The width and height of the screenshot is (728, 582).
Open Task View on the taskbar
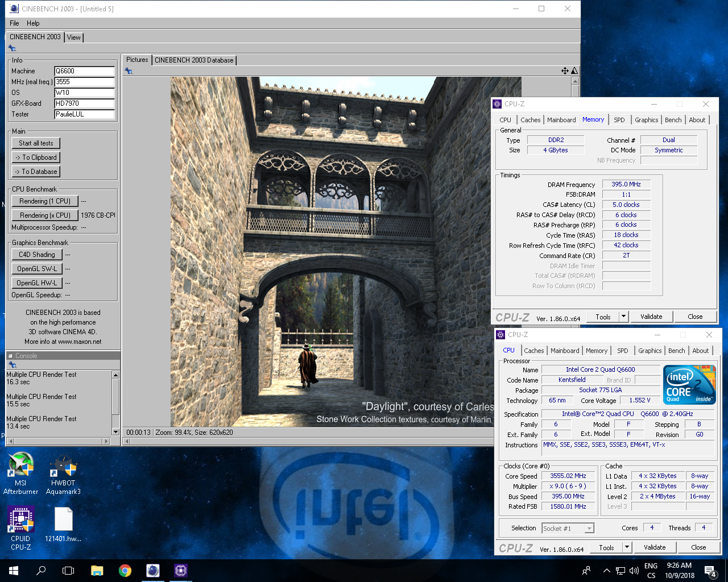point(68,571)
